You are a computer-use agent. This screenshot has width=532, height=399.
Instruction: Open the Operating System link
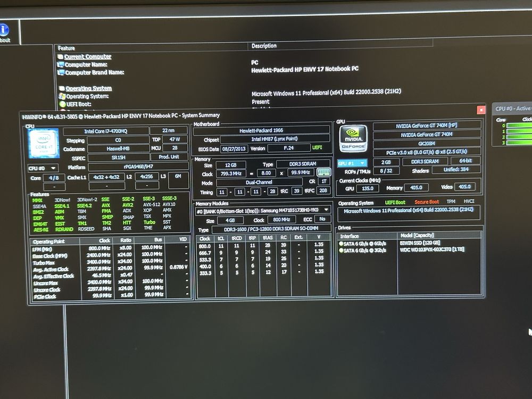tap(88, 88)
